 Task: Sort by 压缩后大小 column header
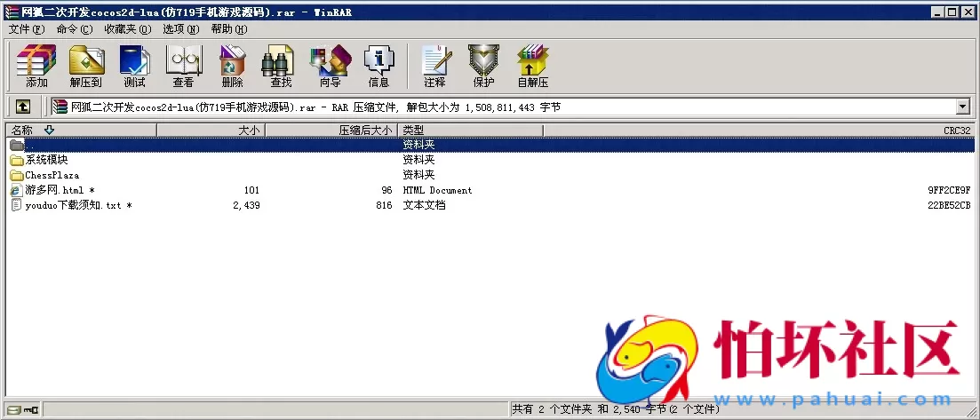click(332, 130)
